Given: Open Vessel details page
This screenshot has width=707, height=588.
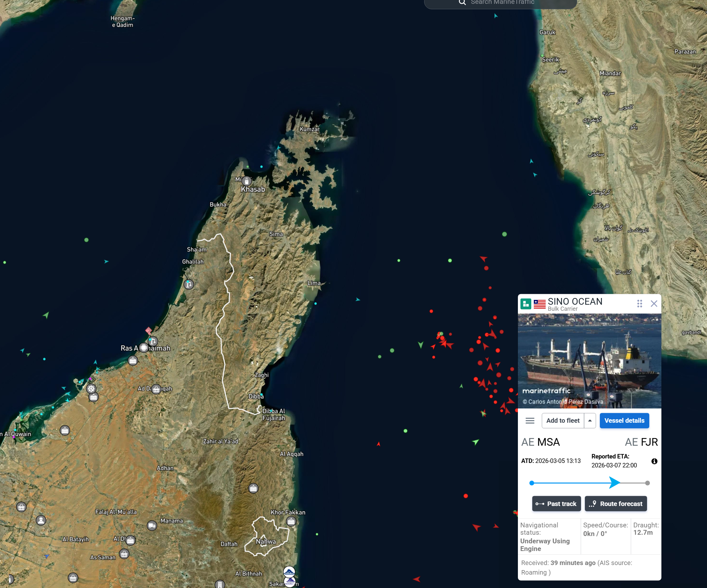Looking at the screenshot, I should tap(624, 420).
